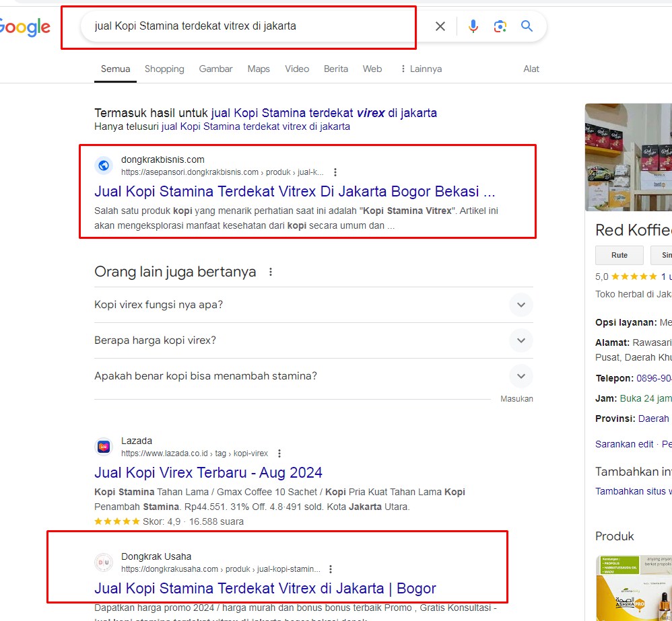Switch to the Shopping tab
Screen dimensions: 672x621
pos(164,69)
